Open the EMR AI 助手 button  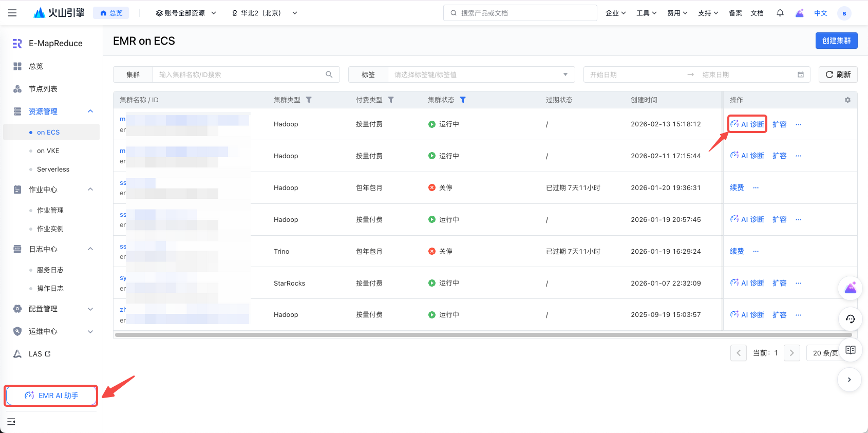pos(51,396)
